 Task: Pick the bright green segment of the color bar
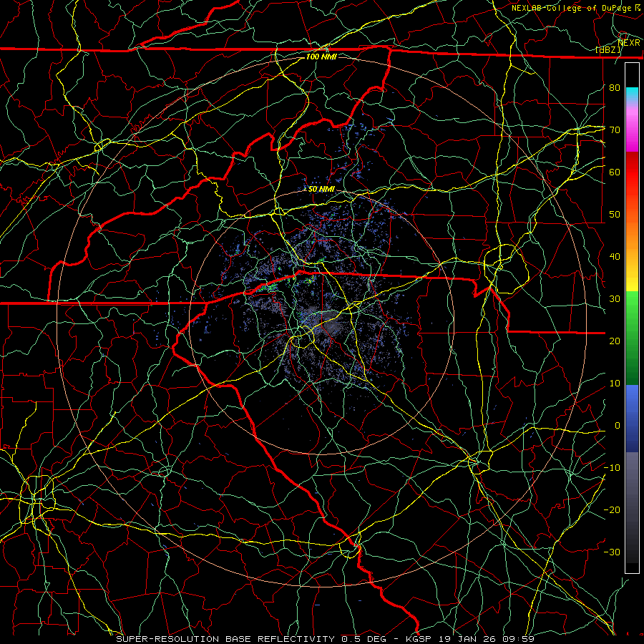(632, 306)
